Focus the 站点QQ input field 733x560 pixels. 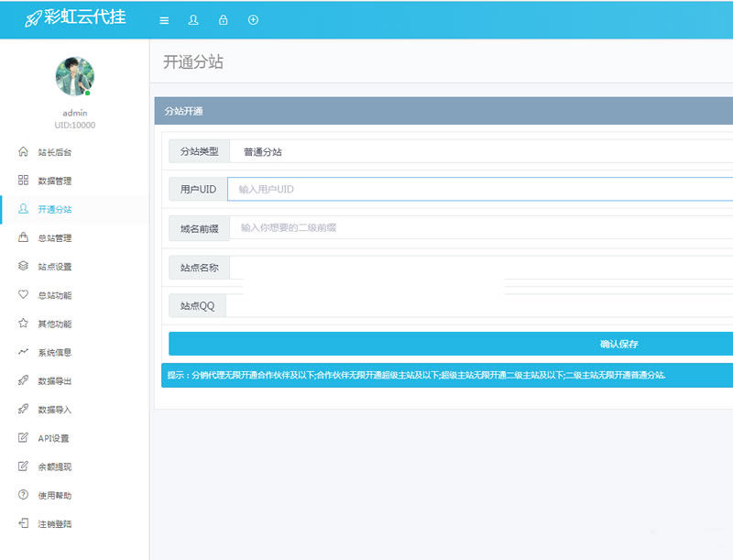pos(479,306)
